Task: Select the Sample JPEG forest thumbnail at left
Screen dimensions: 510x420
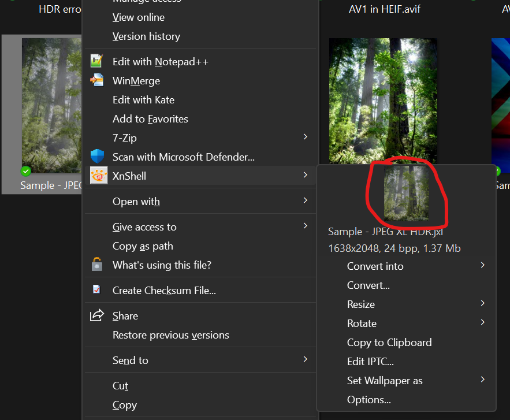Action: pos(52,105)
